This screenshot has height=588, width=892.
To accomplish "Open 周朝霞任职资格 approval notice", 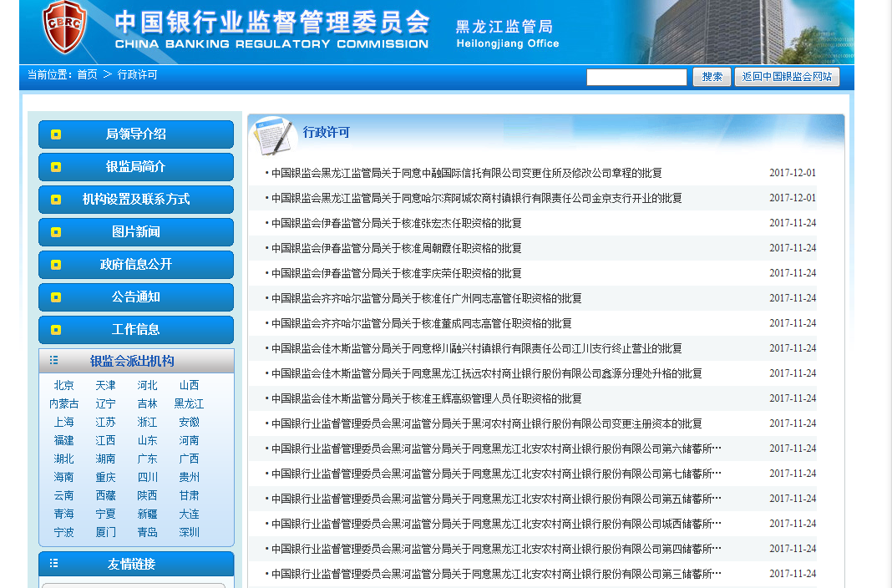I will pos(397,248).
